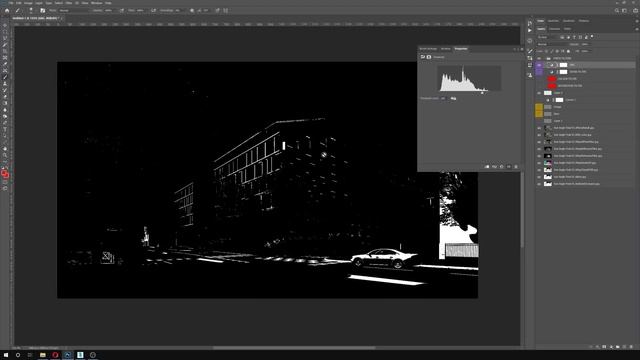Click create new group folder icon
Image resolution: width=640 pixels, height=360 pixels.
618,347
